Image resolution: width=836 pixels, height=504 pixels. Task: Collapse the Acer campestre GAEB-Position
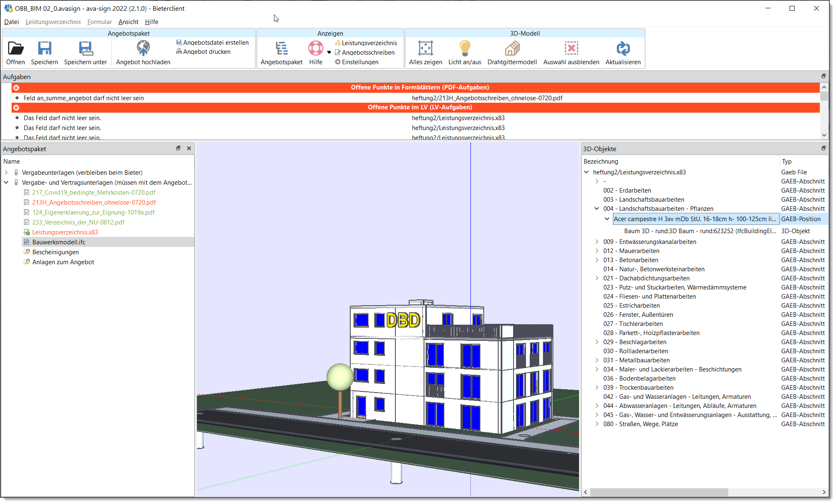[607, 219]
